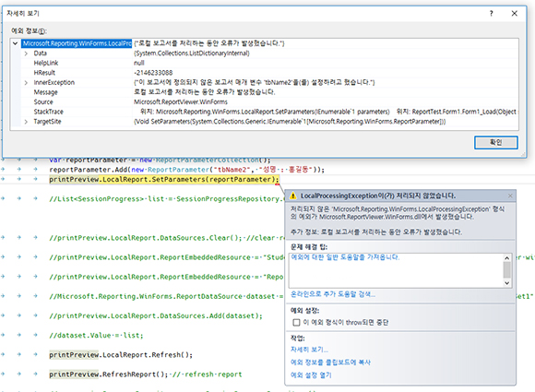The height and width of the screenshot is (392, 535).
Task: Click the -2146233088 HResult value
Action: click(x=153, y=73)
